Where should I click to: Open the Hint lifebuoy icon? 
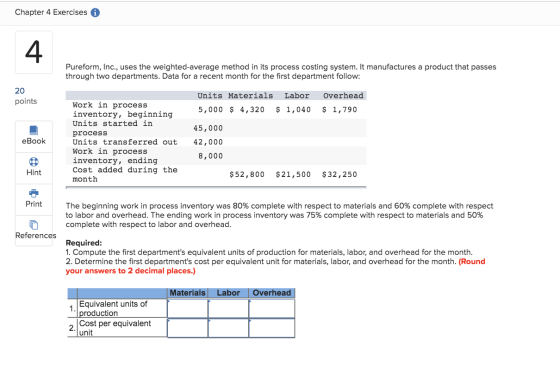34,162
